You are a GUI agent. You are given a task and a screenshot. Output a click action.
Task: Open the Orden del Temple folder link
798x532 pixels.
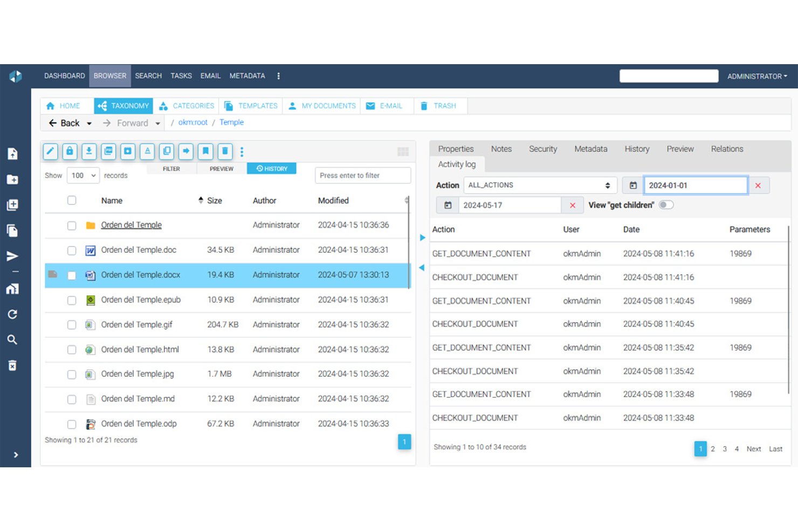pos(131,225)
